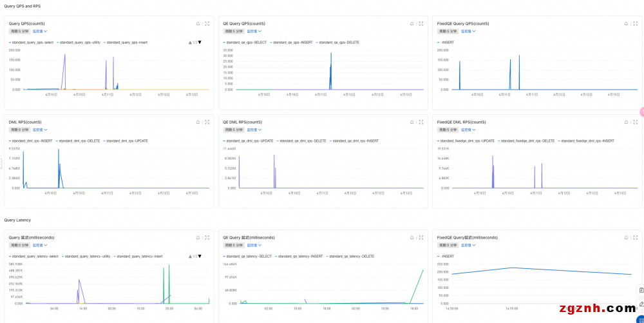Go to next legend page in Query QPS
Image resolution: width=644 pixels, height=323 pixels.
[x=200, y=43]
